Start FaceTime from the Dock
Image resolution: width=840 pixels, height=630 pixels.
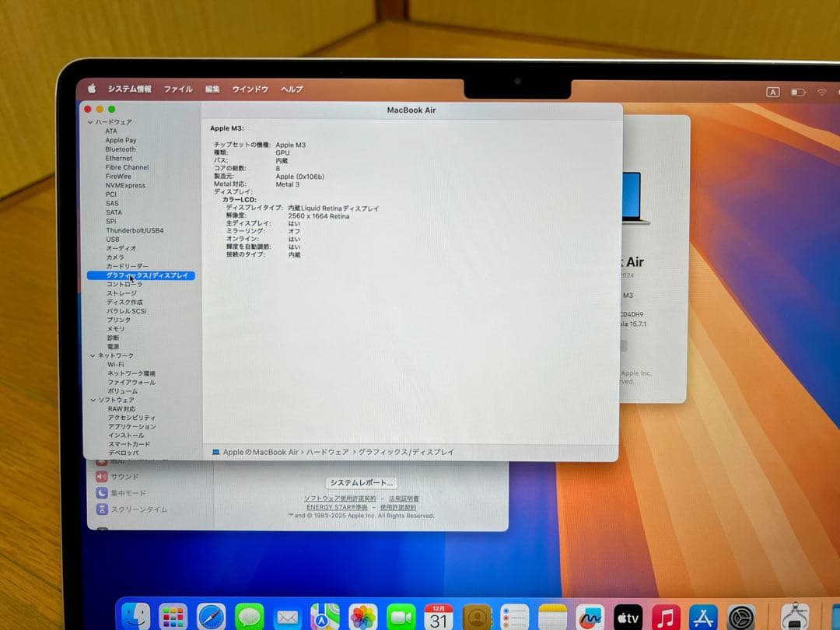(x=399, y=618)
